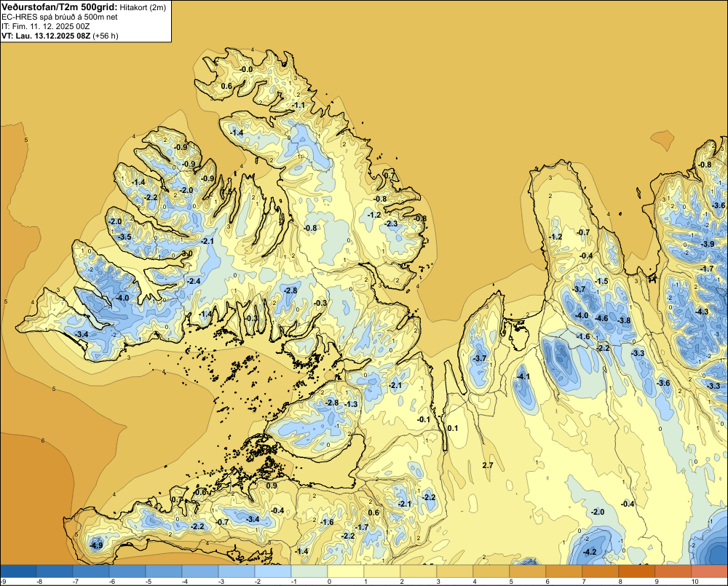Click the '2.7' temperature value
Screen dimensions: 728x586
[x=488, y=465]
